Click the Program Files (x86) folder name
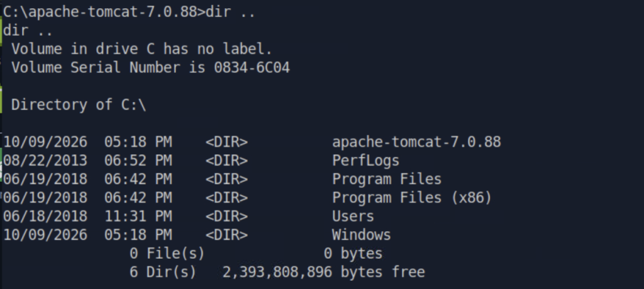Screen dimensions: 644x289 click(412, 198)
